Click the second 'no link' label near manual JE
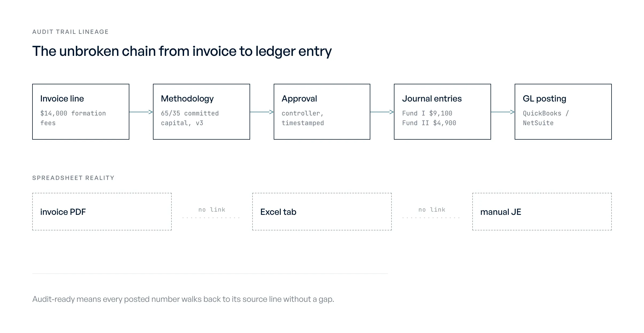 click(432, 209)
